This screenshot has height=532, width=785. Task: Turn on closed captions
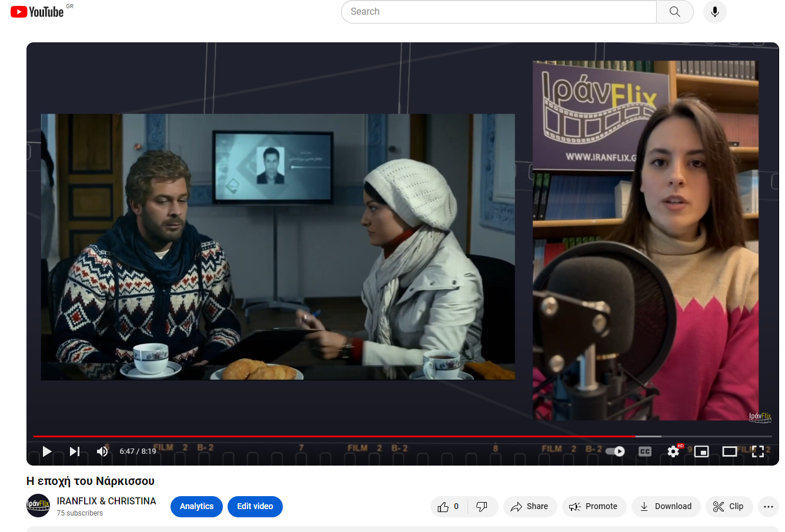tap(645, 451)
